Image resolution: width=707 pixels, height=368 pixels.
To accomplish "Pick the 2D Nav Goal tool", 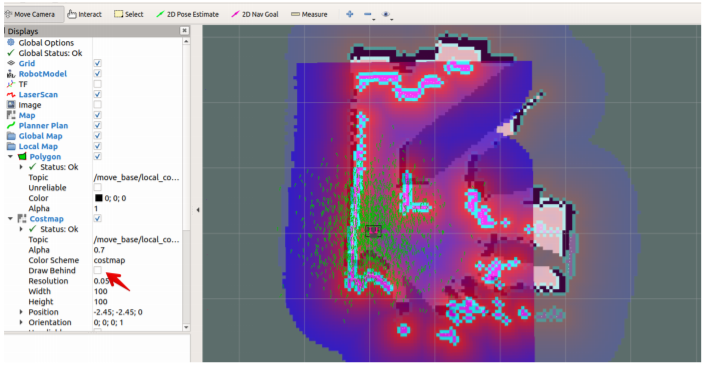I will 255,14.
